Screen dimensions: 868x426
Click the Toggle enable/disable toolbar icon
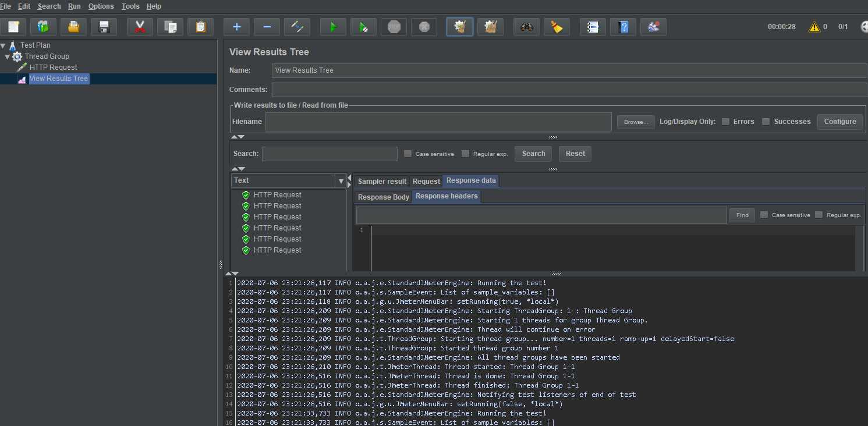point(297,27)
